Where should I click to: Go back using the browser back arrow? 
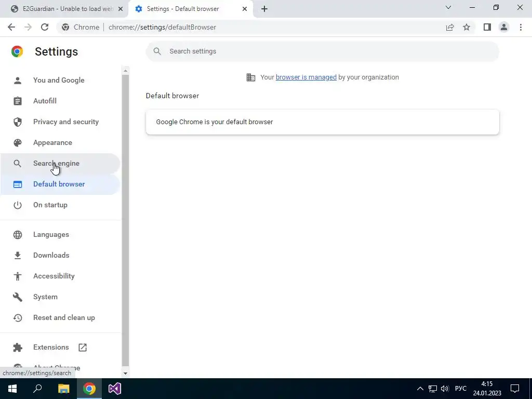coord(11,27)
